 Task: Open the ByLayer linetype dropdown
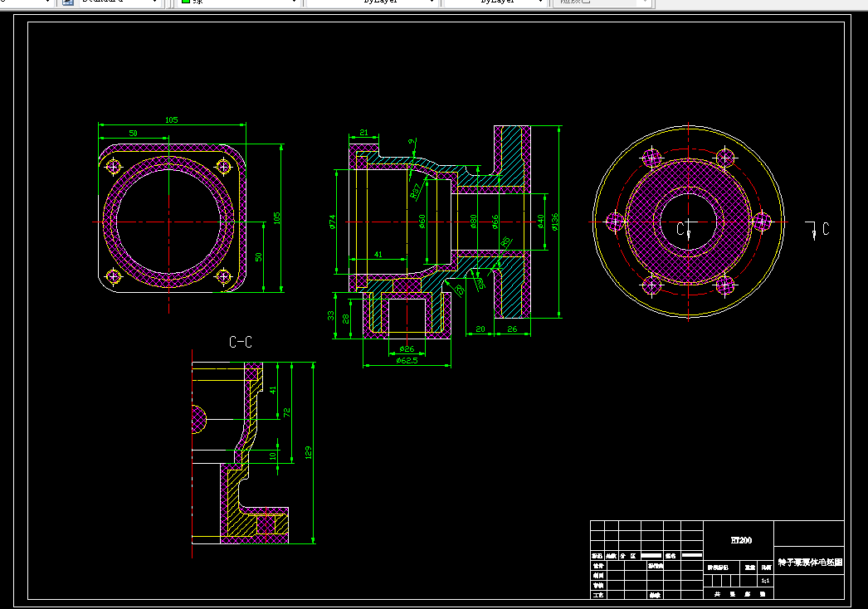[372, 2]
